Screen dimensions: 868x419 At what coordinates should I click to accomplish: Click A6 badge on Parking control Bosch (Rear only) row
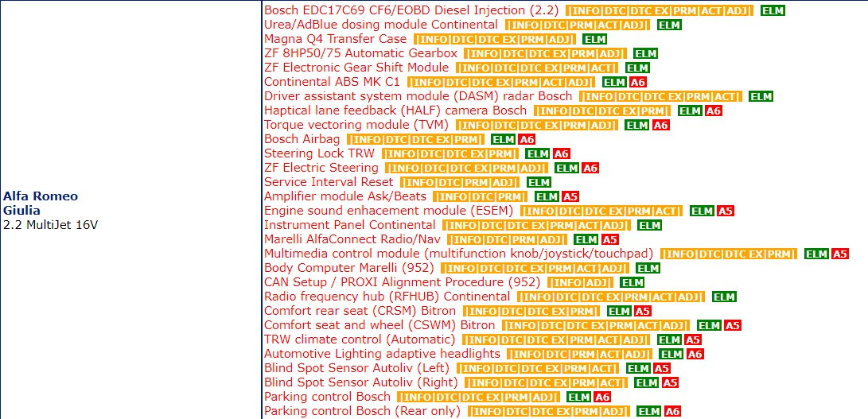point(672,413)
